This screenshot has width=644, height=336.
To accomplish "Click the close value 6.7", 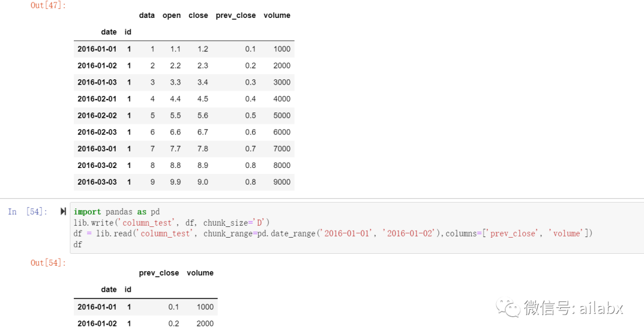I will pos(203,132).
